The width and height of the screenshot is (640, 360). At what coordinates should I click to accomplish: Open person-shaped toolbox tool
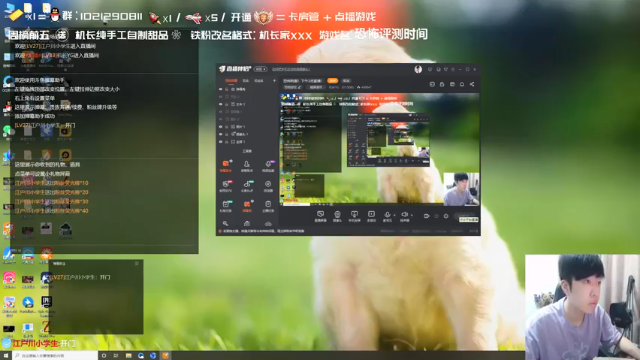click(x=247, y=165)
